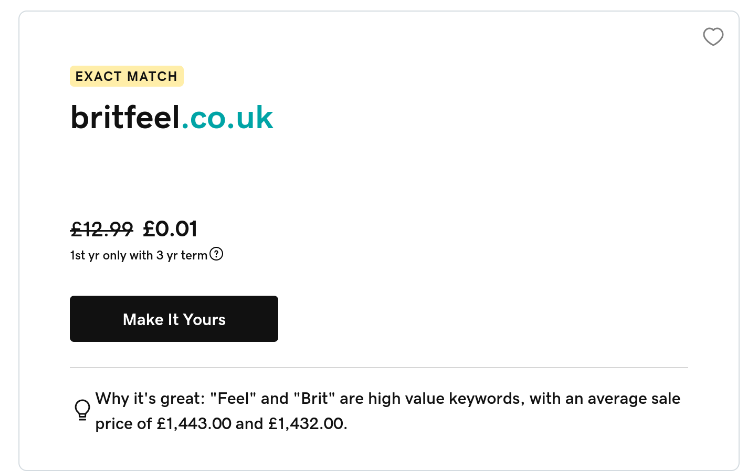Viewport: 751px width, 471px height.
Task: Click the £1,443.00 average sale price
Action: (x=194, y=424)
